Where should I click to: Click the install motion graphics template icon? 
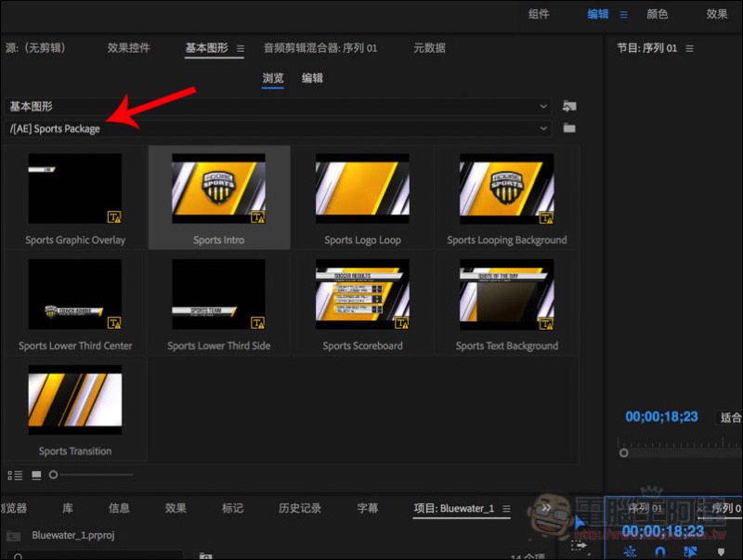pyautogui.click(x=569, y=106)
